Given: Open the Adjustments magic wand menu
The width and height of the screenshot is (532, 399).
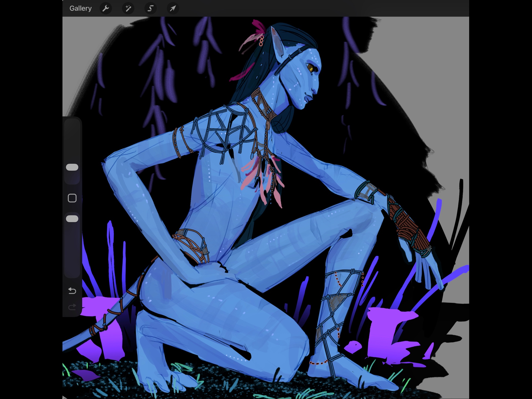Looking at the screenshot, I should pos(128,9).
